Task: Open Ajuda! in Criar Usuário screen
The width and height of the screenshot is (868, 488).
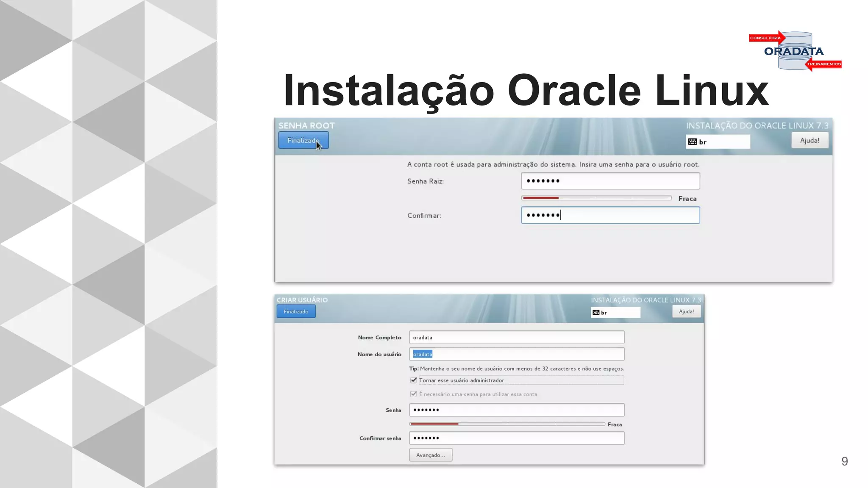Action: click(x=686, y=311)
